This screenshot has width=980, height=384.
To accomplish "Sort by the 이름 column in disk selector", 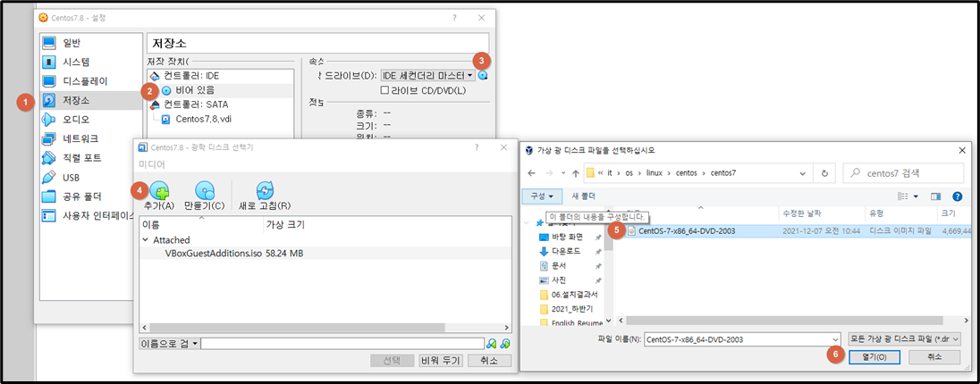I will (x=201, y=224).
